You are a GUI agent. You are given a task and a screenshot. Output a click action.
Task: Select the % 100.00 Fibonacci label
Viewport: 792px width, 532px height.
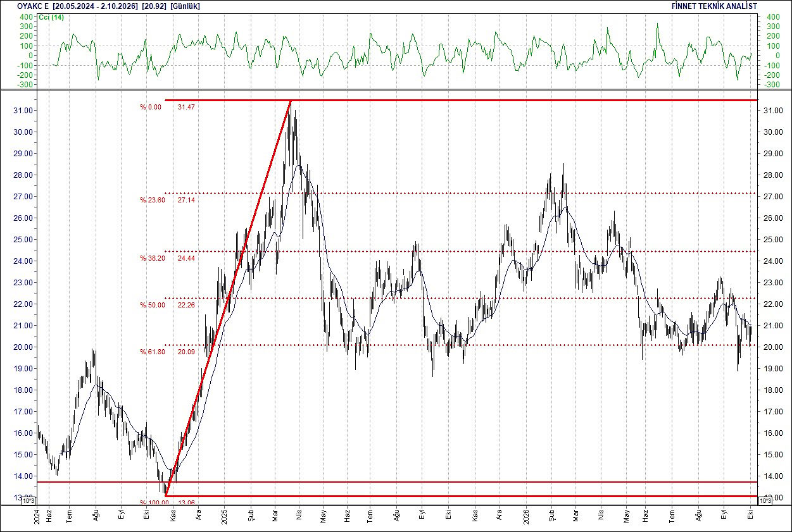(154, 503)
